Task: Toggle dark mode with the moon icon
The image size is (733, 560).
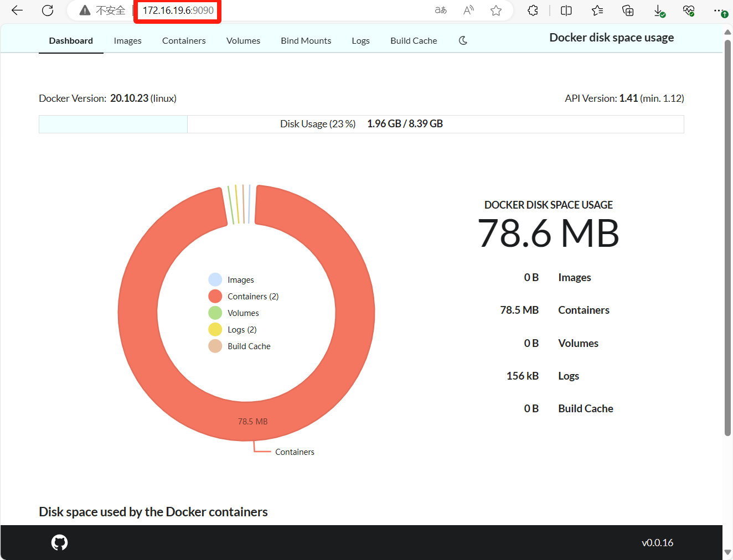Action: (463, 40)
